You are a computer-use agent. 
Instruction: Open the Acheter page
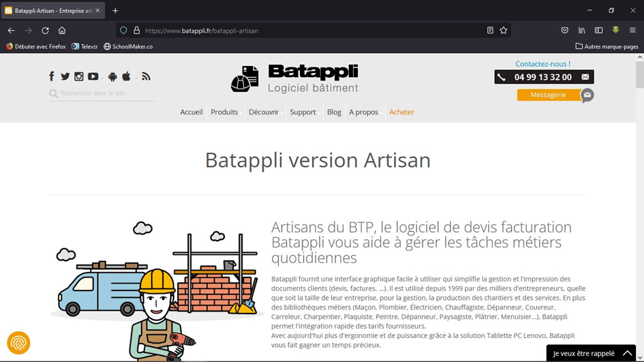tap(401, 112)
